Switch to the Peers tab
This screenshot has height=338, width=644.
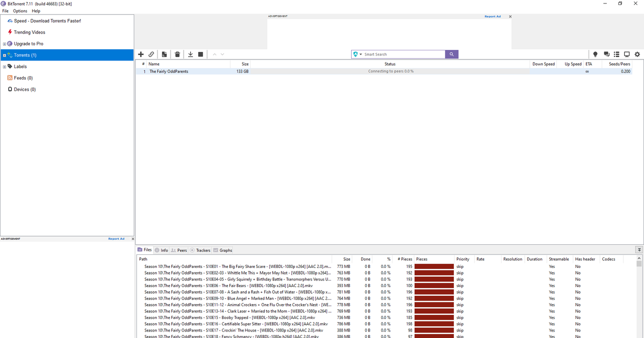179,250
